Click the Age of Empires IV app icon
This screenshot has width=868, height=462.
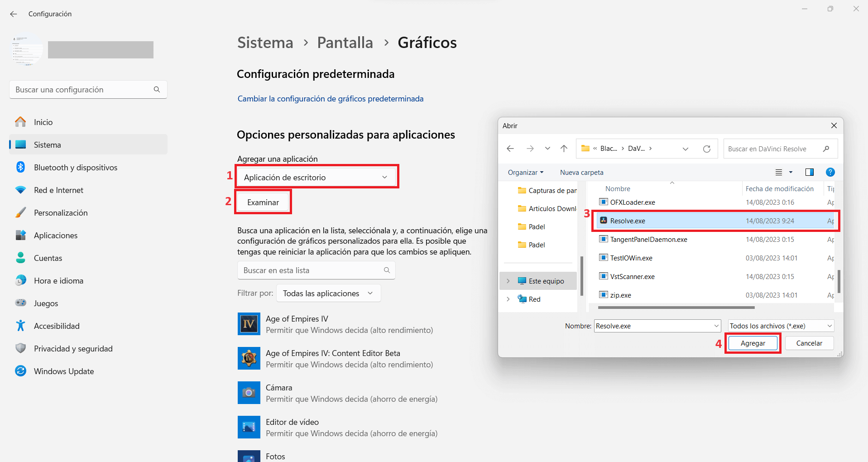[249, 324]
